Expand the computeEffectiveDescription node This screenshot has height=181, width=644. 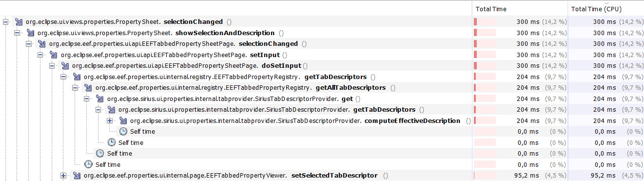(x=110, y=121)
